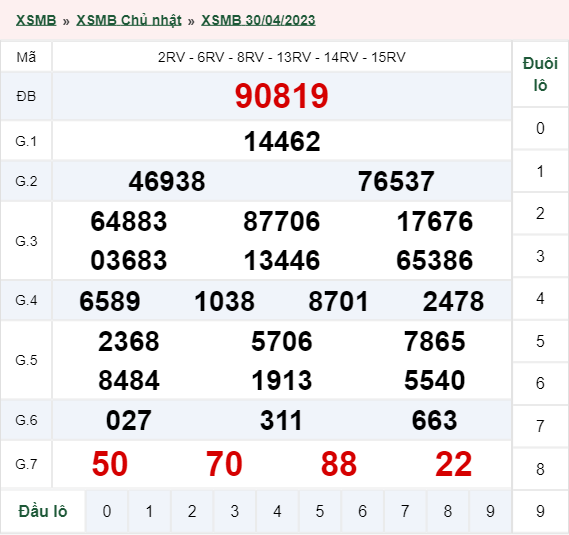Click the G.5 number 5706

pyautogui.click(x=282, y=342)
